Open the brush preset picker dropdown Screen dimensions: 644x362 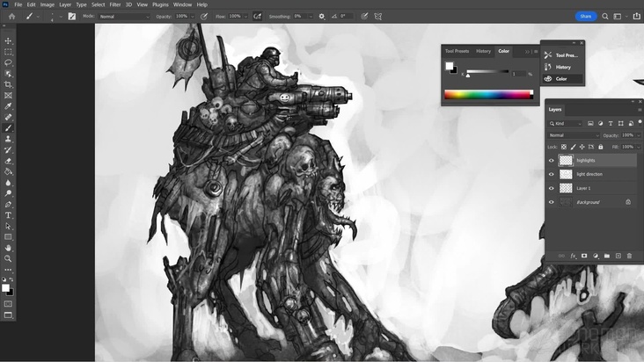tap(61, 17)
